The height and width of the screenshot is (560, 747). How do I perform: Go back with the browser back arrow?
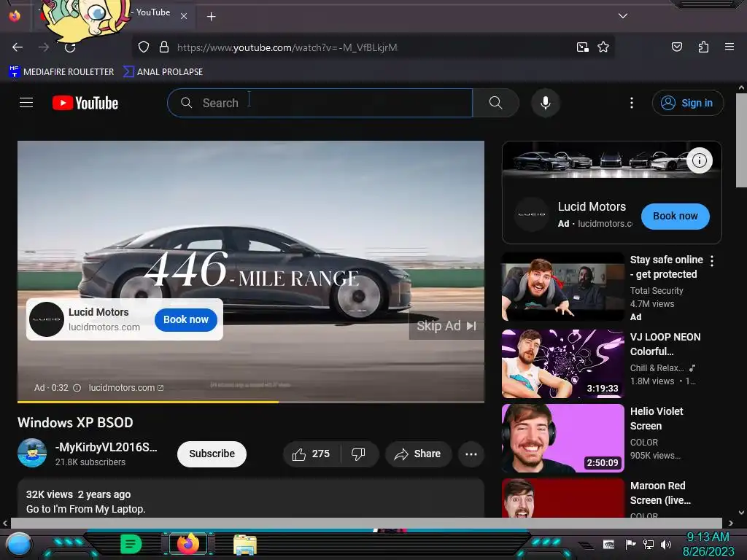tap(18, 47)
